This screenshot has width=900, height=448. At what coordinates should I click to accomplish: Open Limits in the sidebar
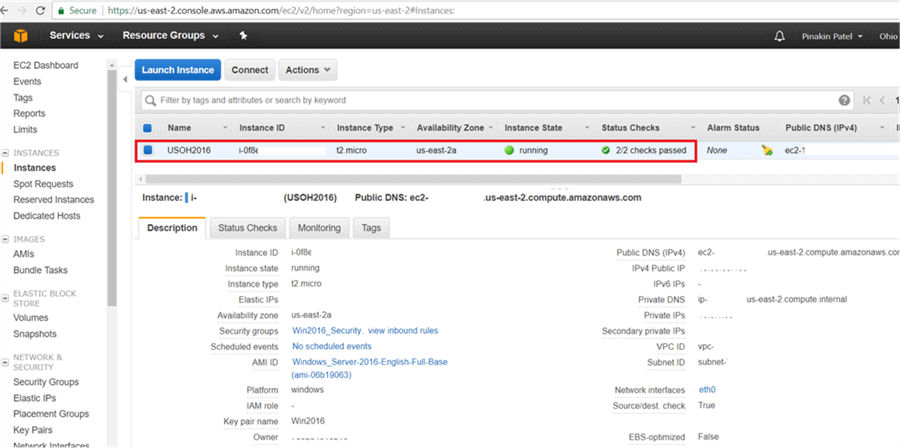pyautogui.click(x=25, y=130)
